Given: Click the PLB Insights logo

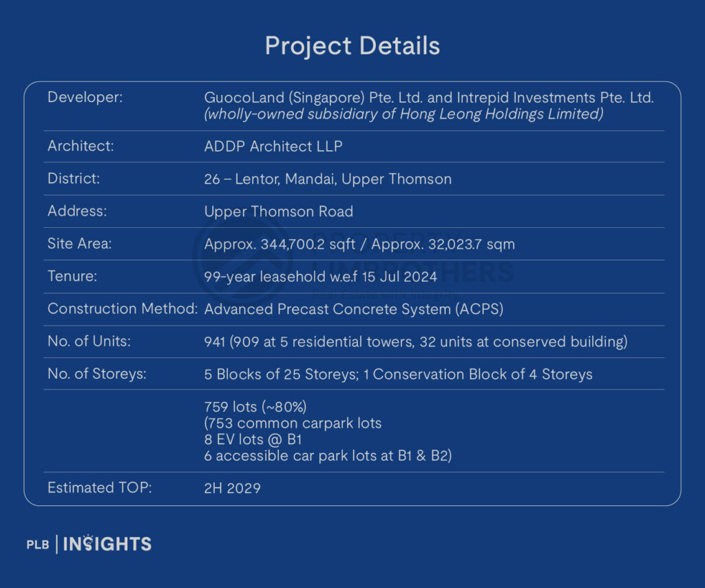Looking at the screenshot, I should (89, 544).
